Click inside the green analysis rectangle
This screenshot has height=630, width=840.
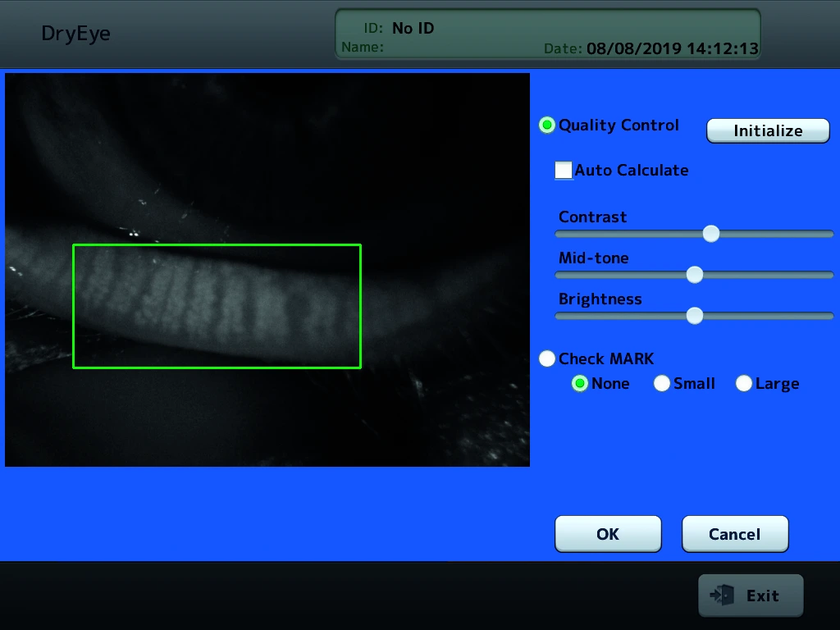[x=217, y=306]
